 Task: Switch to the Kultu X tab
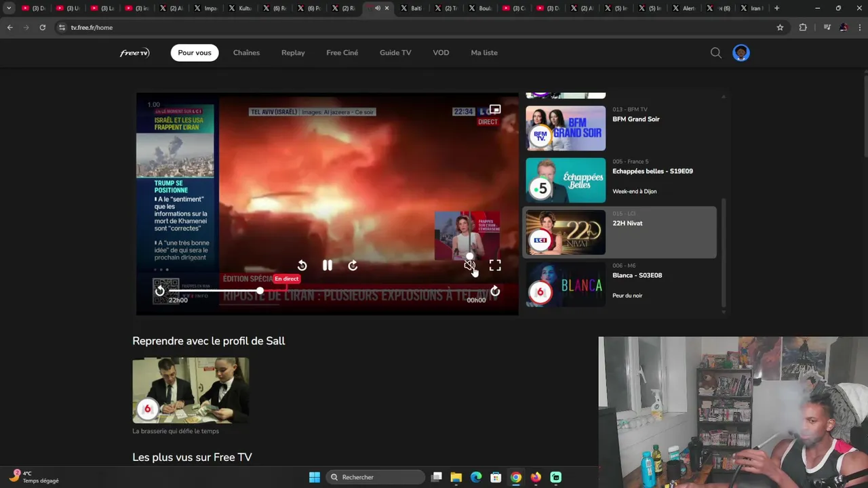[240, 8]
